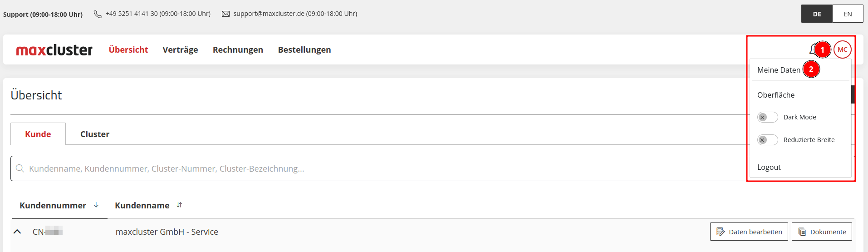Click the email envelope icon
This screenshot has height=252, width=868.
226,14
